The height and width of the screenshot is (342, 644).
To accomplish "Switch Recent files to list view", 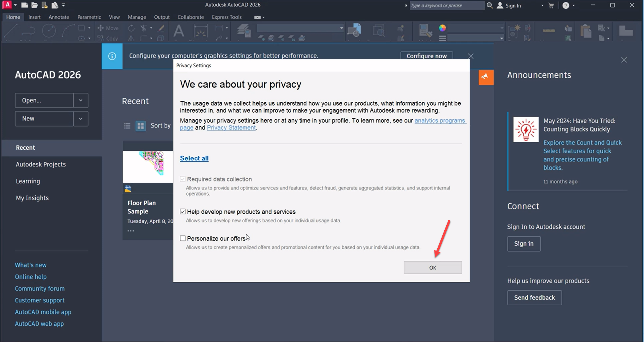I will click(127, 125).
